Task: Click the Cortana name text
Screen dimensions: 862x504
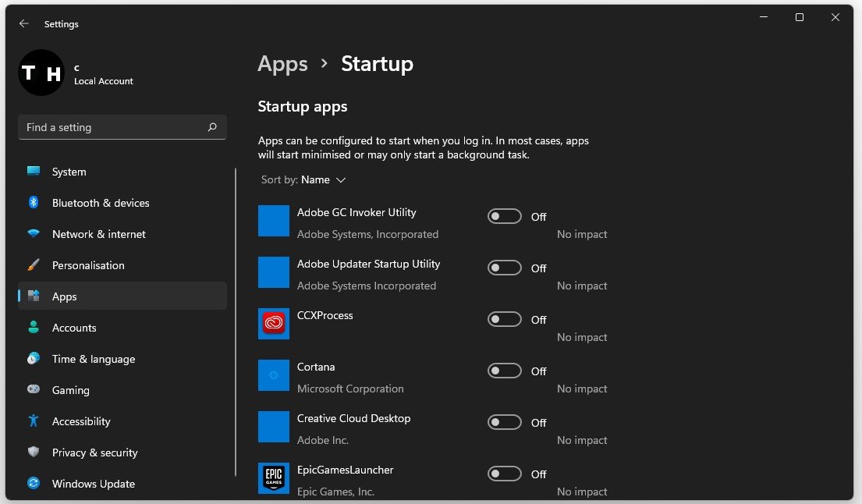Action: 316,367
